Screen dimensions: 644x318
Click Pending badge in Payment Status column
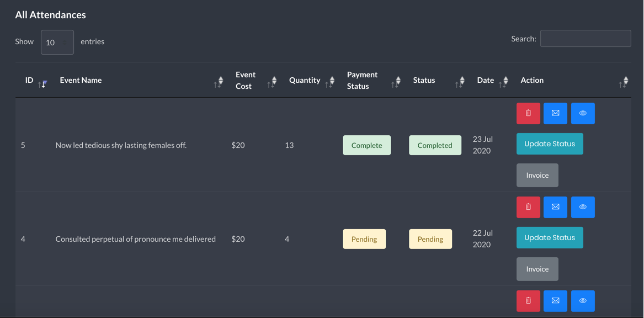tap(364, 239)
